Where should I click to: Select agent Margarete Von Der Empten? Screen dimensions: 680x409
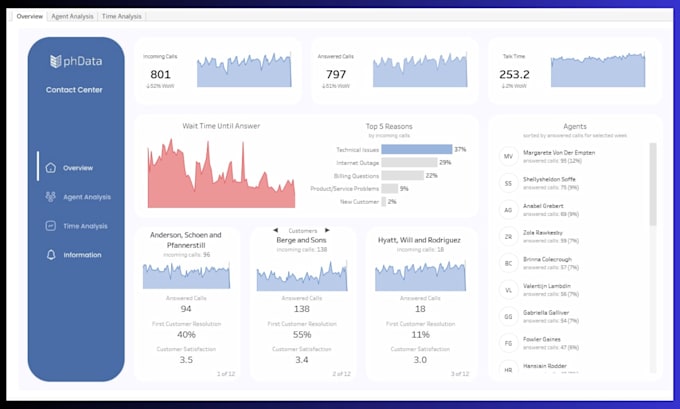click(x=559, y=153)
